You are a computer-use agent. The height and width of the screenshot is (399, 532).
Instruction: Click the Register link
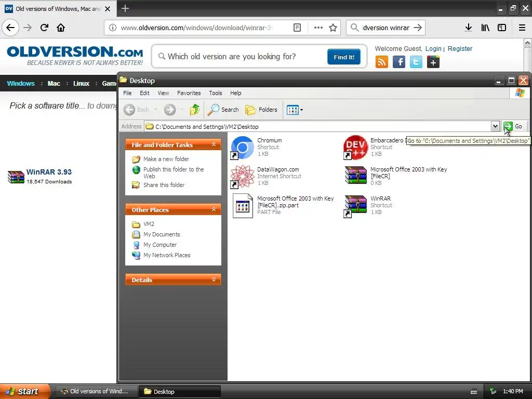coord(460,48)
